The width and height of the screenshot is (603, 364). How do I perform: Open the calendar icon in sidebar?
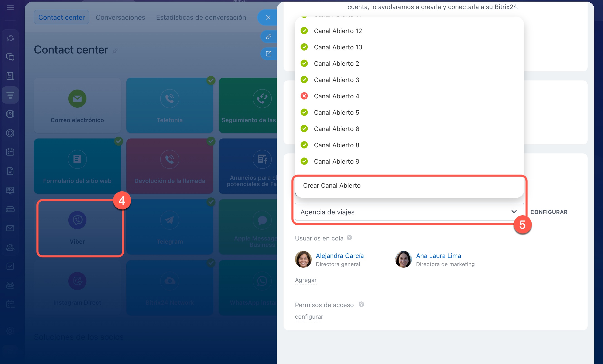point(10,152)
